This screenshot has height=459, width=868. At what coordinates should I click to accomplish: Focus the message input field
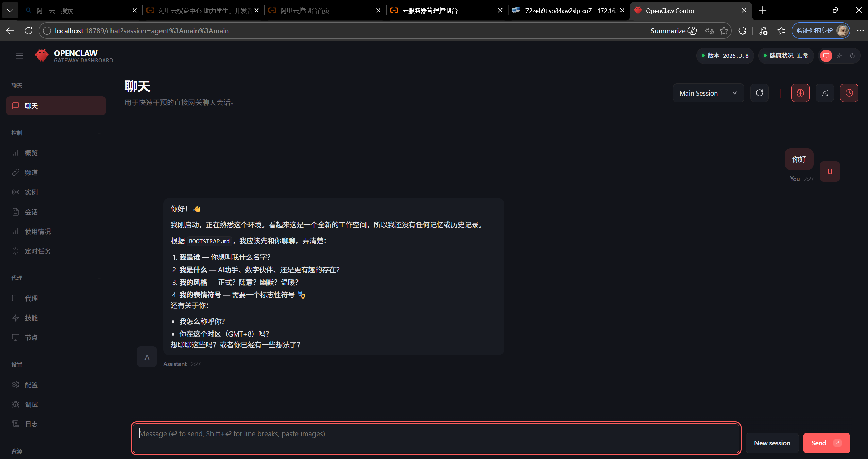coord(435,438)
